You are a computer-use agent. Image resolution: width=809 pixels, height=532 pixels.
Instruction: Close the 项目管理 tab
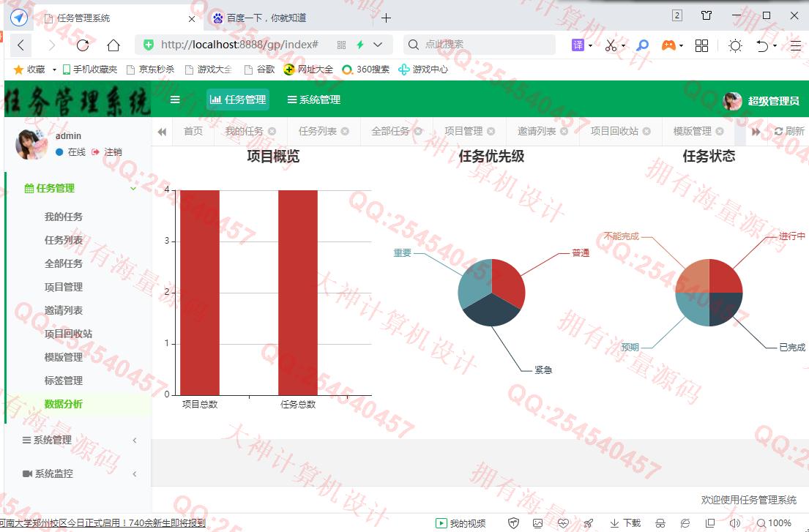[x=491, y=132]
